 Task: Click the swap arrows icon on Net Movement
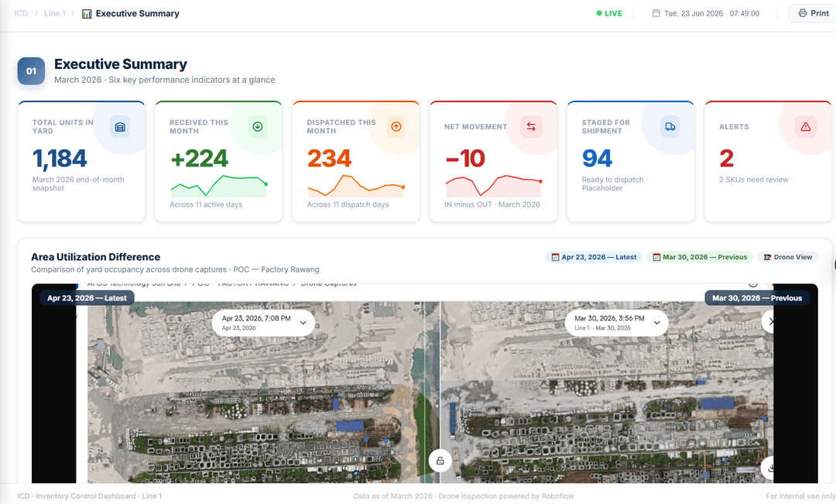(531, 127)
